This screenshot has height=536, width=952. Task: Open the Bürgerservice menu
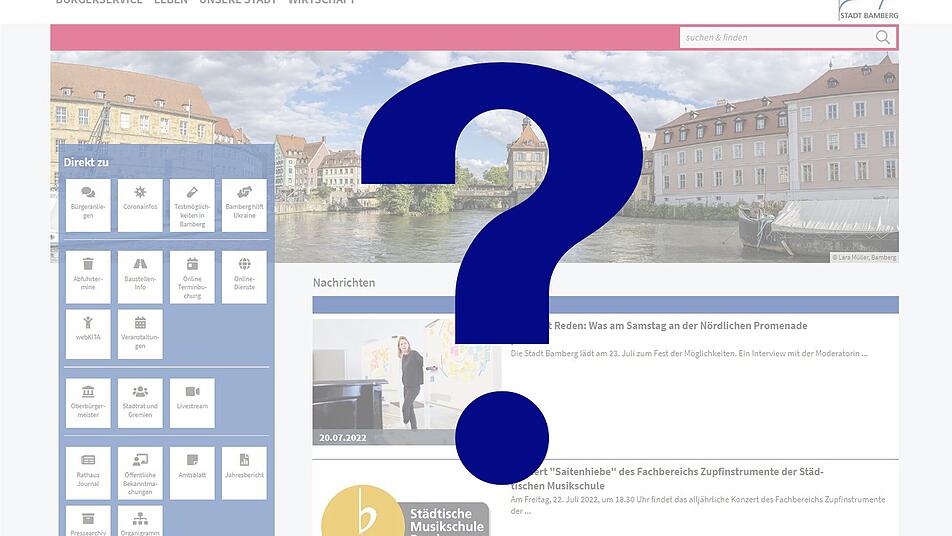(99, 2)
